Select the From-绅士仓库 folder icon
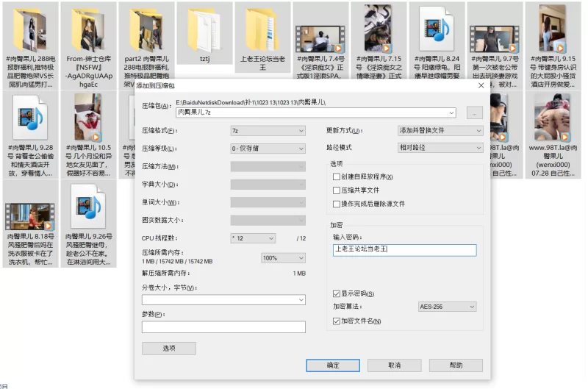The image size is (588, 389). pyautogui.click(x=88, y=28)
